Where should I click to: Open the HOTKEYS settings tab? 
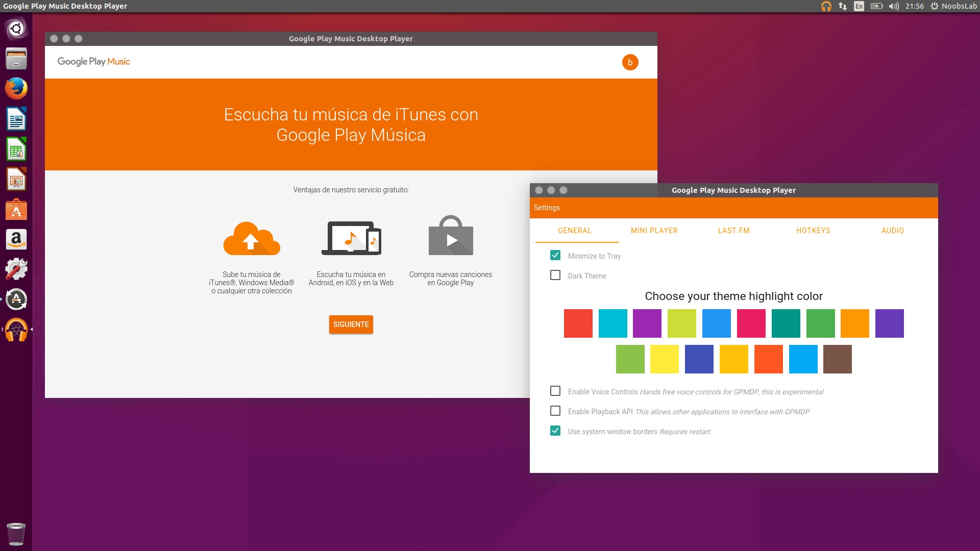tap(814, 231)
